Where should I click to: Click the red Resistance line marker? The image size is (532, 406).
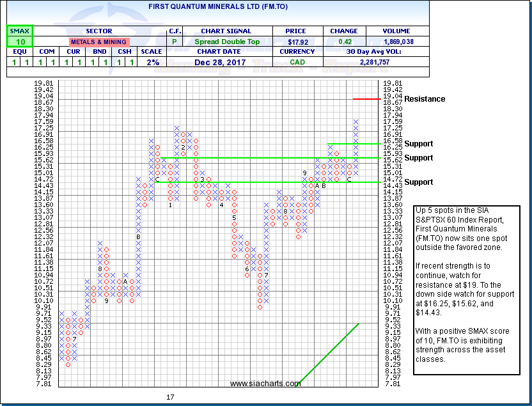pos(366,99)
